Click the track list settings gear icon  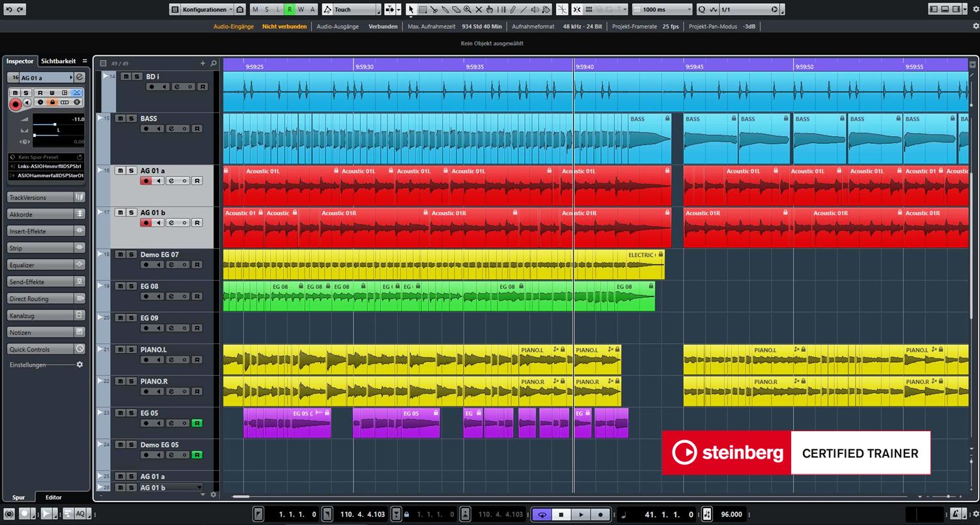(213, 495)
